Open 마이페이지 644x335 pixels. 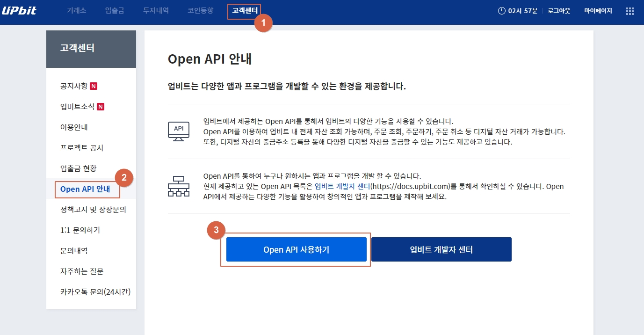point(598,11)
